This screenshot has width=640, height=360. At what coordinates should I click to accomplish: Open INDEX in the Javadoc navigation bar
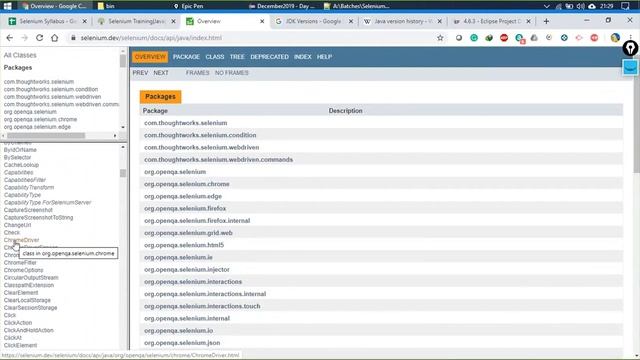(x=302, y=57)
